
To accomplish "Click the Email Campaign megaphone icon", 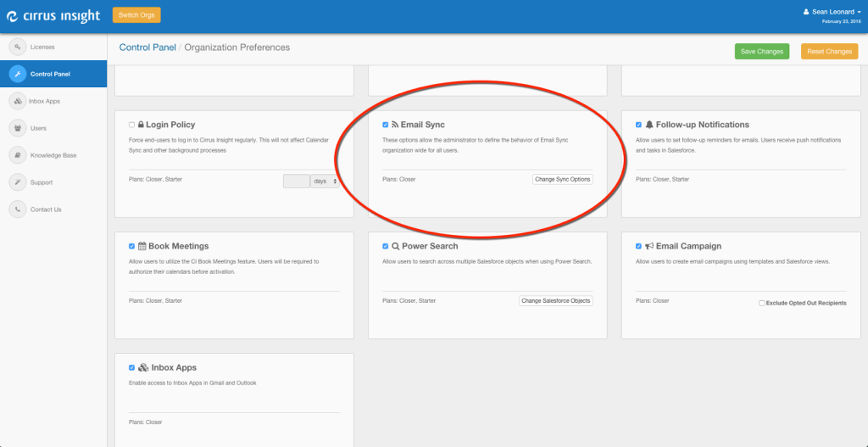I will [x=649, y=246].
